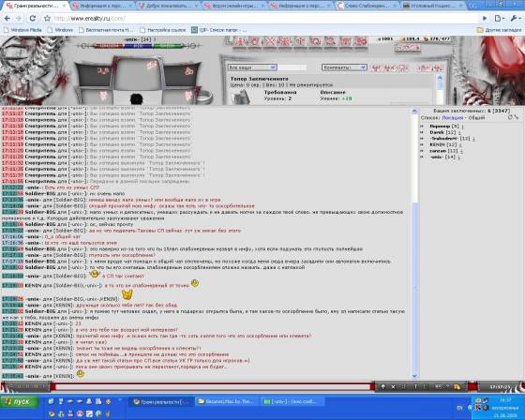Switch to the 'Слово Слабонервн...' tab

(x=367, y=6)
